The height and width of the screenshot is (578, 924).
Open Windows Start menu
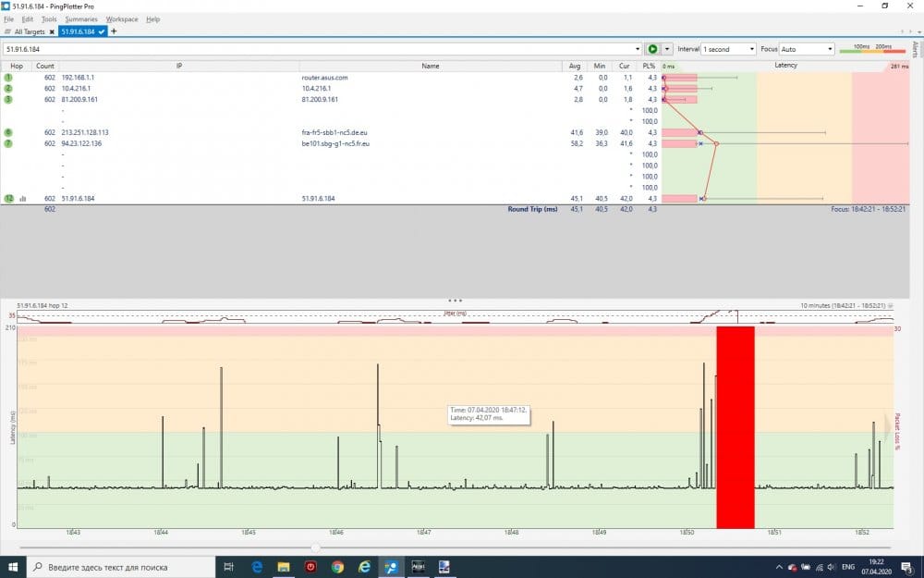(11, 566)
